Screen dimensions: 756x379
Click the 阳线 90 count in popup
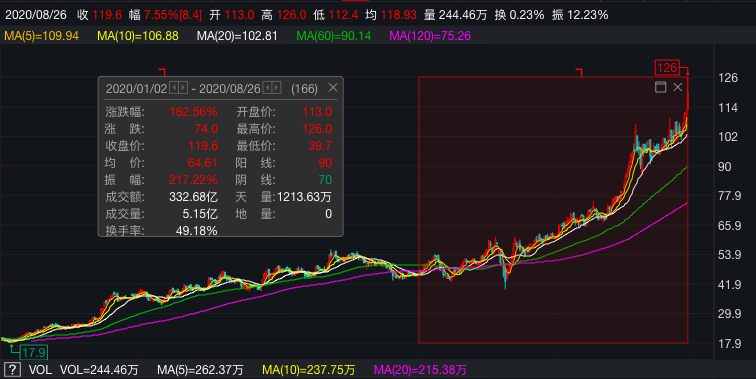pos(325,163)
